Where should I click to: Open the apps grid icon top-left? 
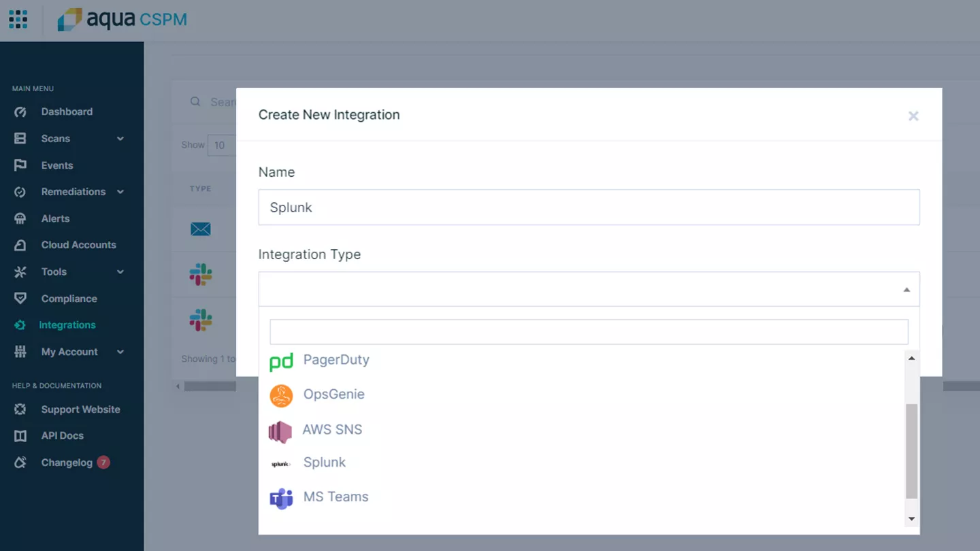(x=18, y=19)
